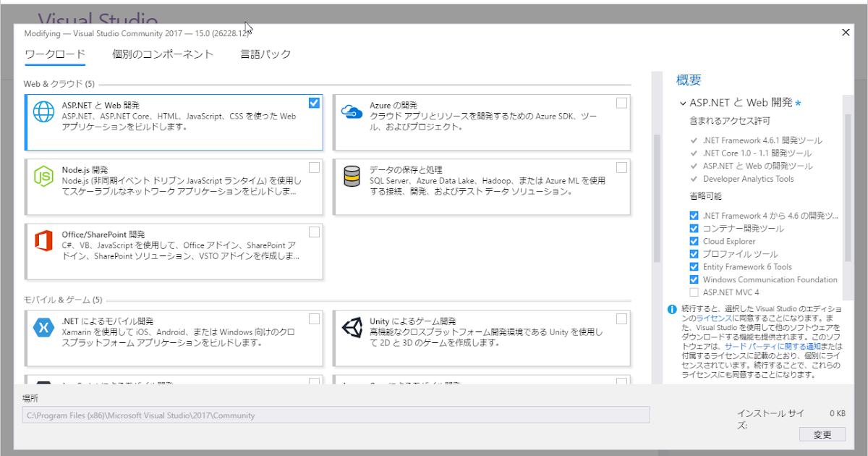Click the Azure development cloud icon
The image size is (868, 456).
[x=352, y=110]
